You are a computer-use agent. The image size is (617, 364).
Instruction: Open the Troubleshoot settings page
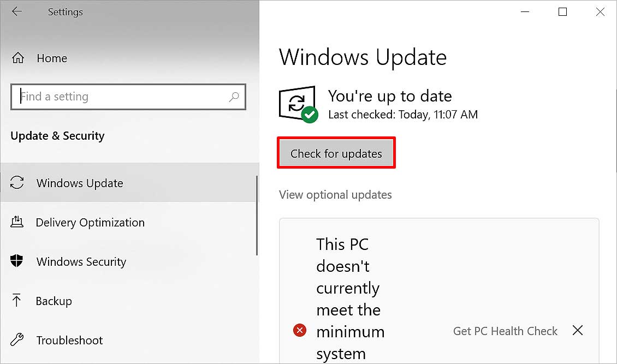point(129,340)
